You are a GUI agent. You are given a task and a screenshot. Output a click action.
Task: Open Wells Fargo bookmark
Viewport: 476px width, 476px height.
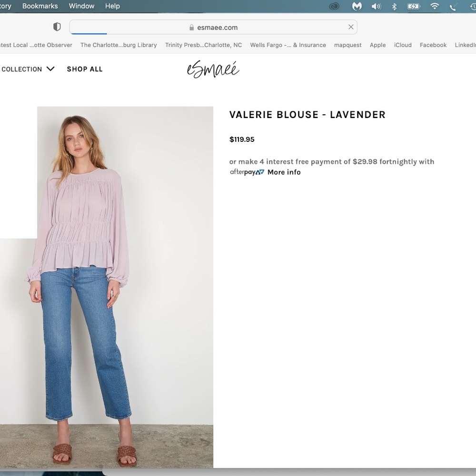(288, 45)
